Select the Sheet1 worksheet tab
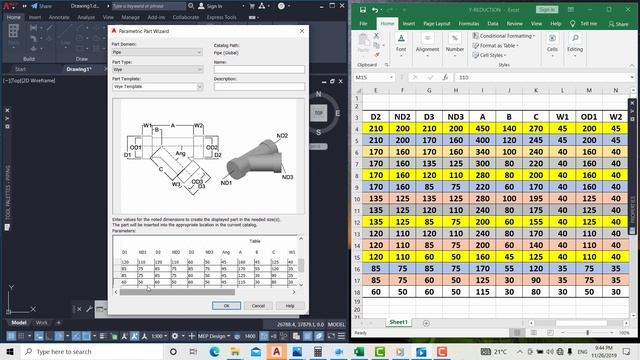This screenshot has width=640, height=360. [398, 322]
